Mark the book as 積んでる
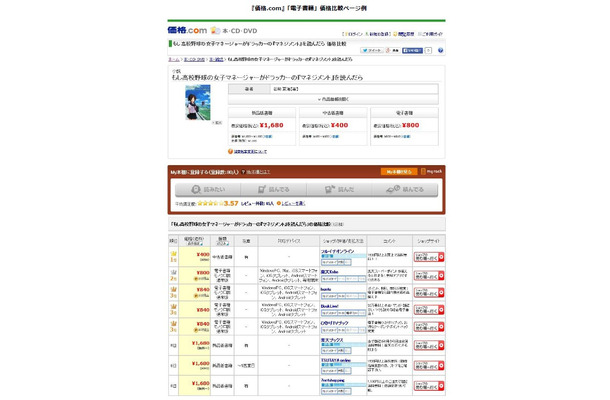The width and height of the screenshot is (610, 400). pyautogui.click(x=405, y=189)
